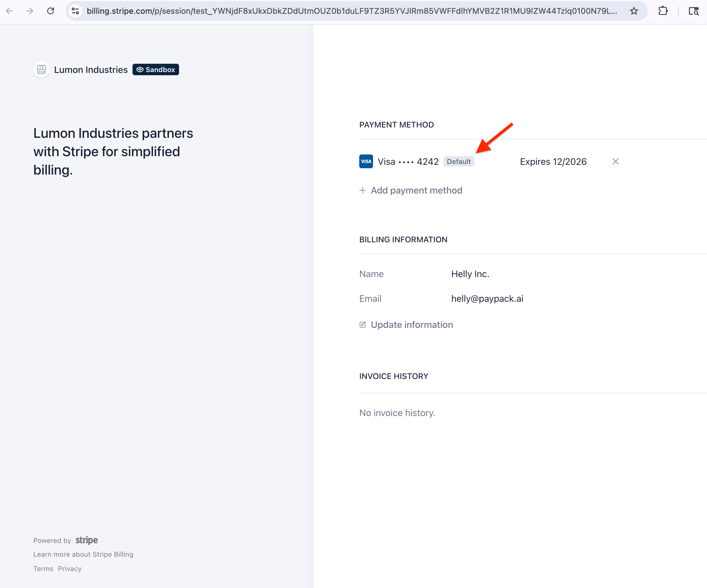
Task: Open the Terms page
Action: 43,568
